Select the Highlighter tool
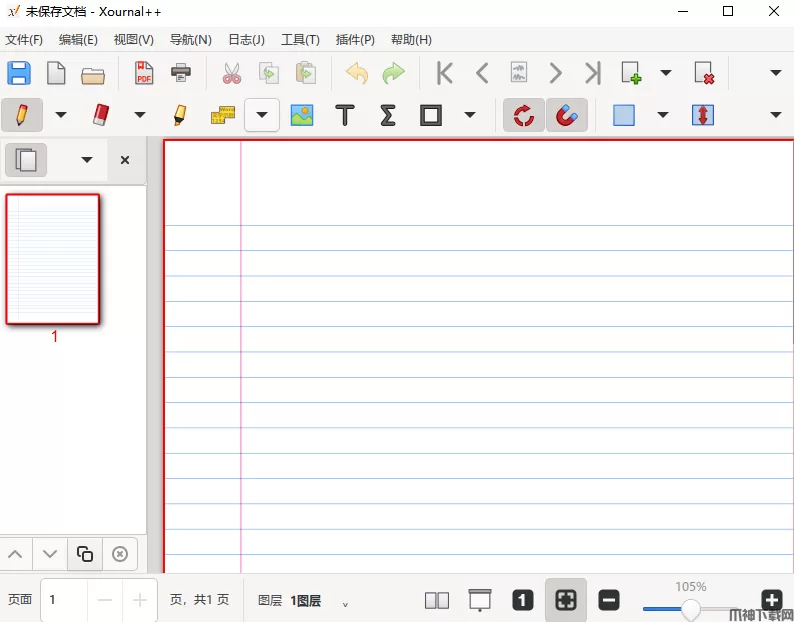Image resolution: width=794 pixels, height=622 pixels. (180, 115)
